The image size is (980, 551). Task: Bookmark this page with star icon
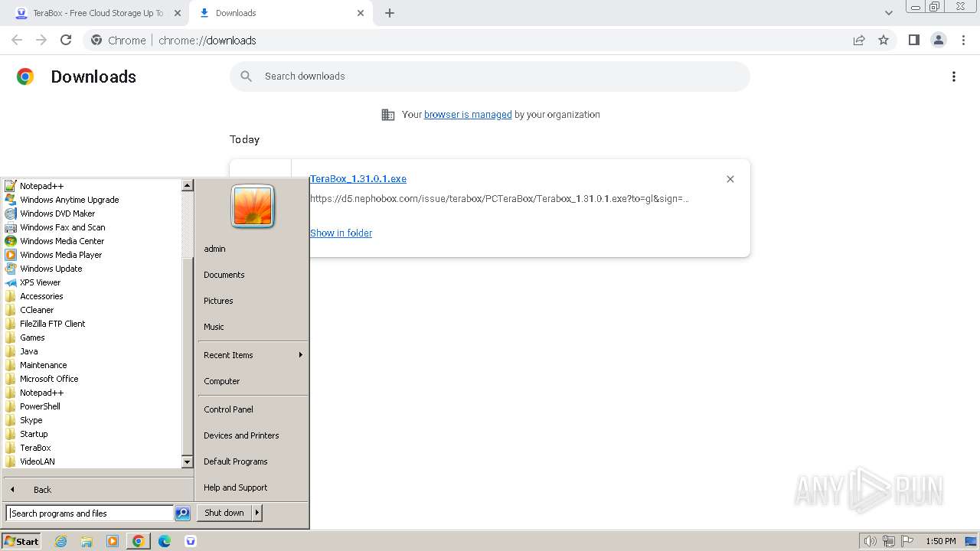(x=884, y=41)
